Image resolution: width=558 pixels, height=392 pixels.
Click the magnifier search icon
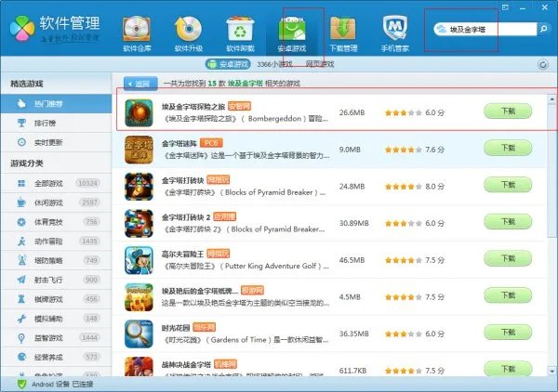[x=543, y=29]
